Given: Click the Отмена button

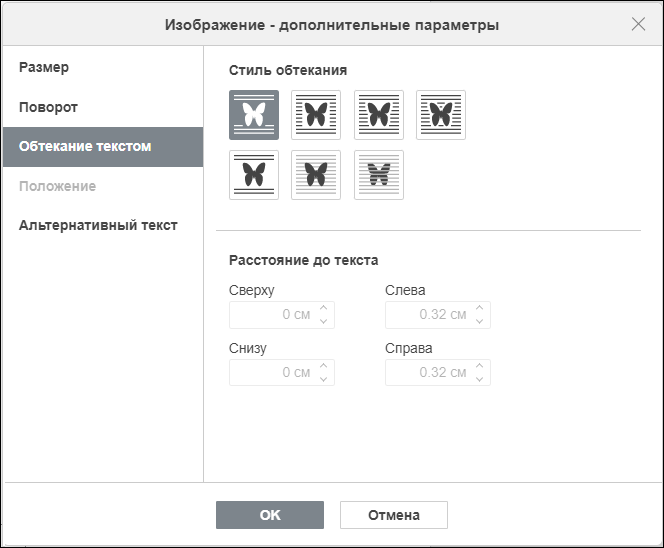Looking at the screenshot, I should pyautogui.click(x=393, y=515).
